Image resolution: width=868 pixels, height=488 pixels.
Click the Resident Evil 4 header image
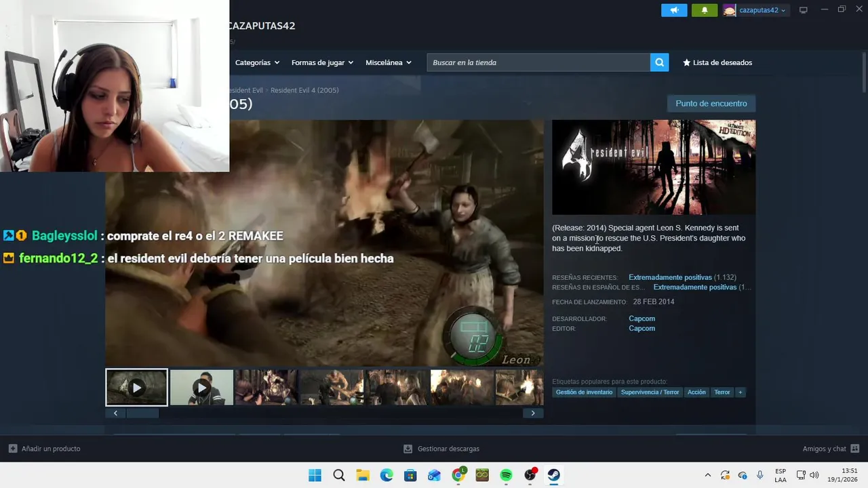tap(654, 167)
